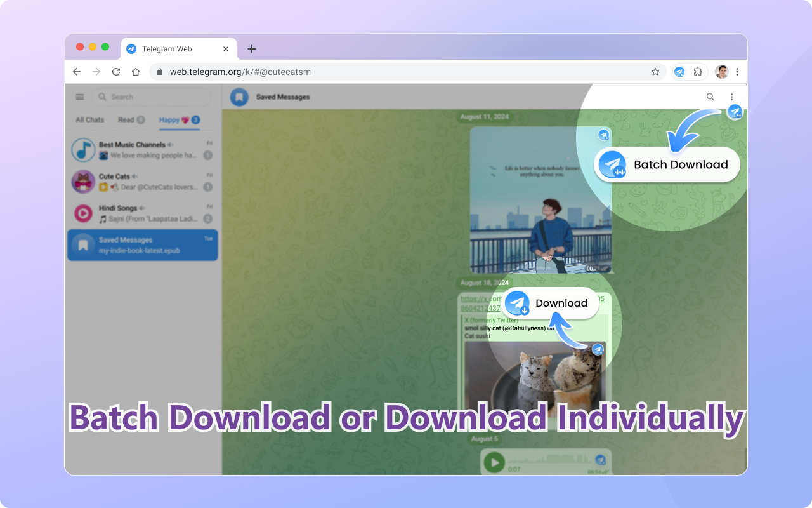812x508 pixels.
Task: Click unread badge on Cute Cats chat
Action: [208, 187]
